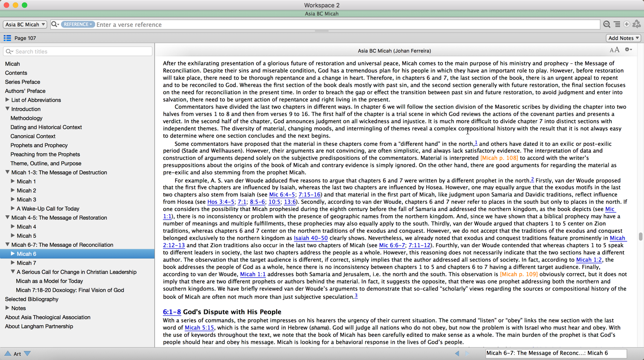Screen dimensions: 644x360
Task: Select Theme, Outline, and Purpose
Action: 46,163
